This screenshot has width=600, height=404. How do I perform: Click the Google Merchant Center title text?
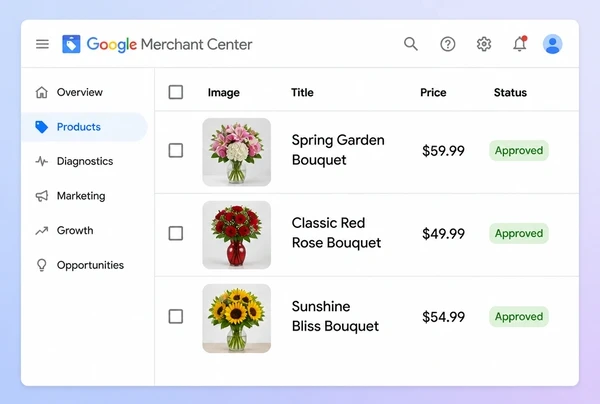pos(170,45)
